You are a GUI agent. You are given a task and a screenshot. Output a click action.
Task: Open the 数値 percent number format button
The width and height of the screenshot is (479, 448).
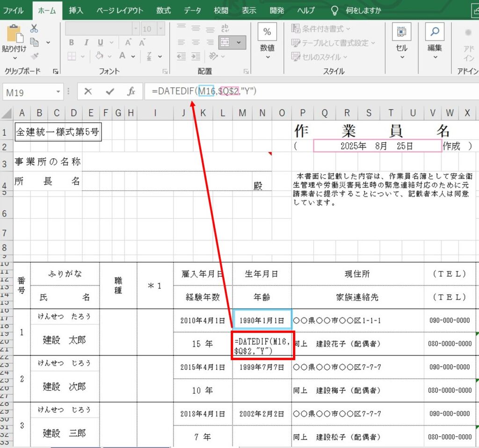pos(267,40)
